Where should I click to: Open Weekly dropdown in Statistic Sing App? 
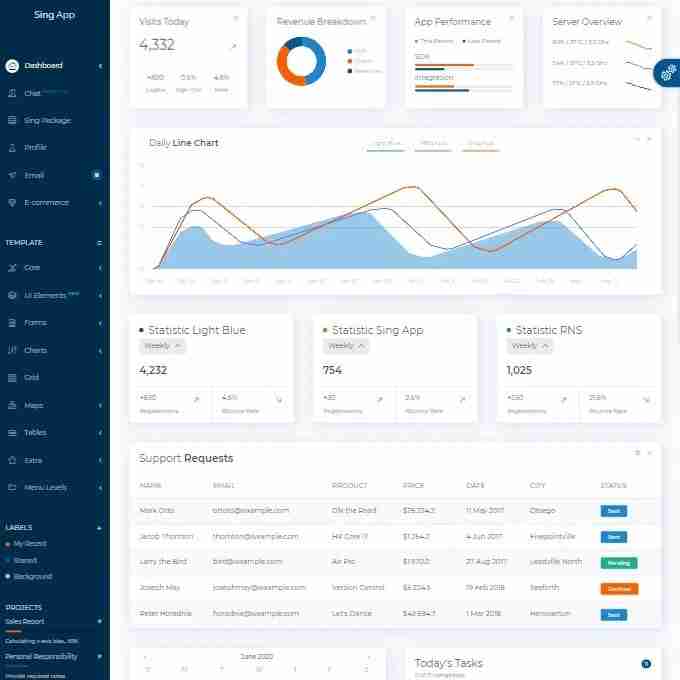pyautogui.click(x=346, y=346)
